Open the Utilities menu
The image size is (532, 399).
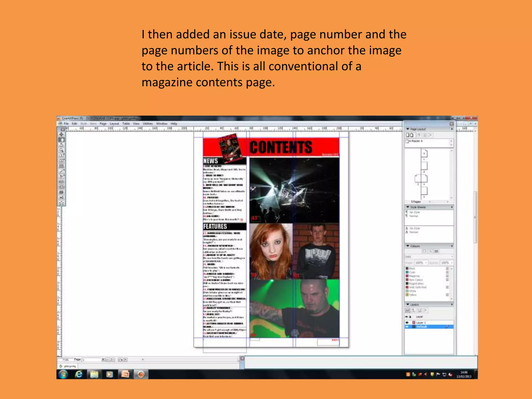point(148,124)
